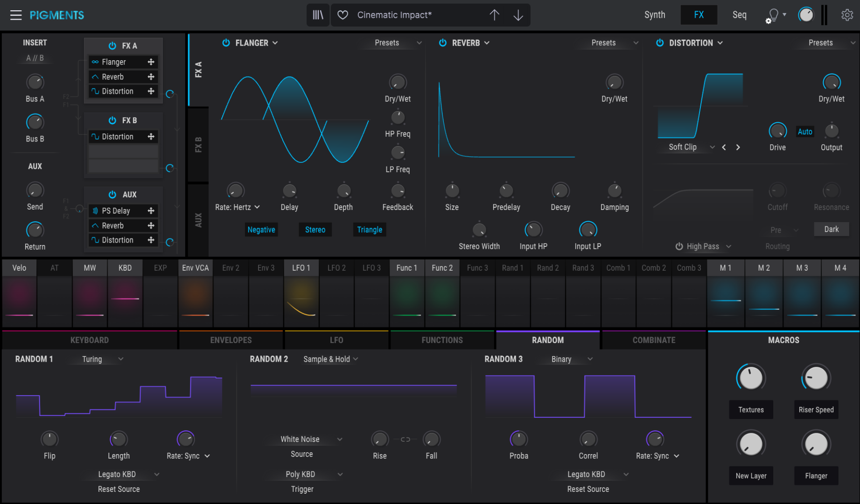
Task: Load previous preset with up arrow
Action: point(494,15)
